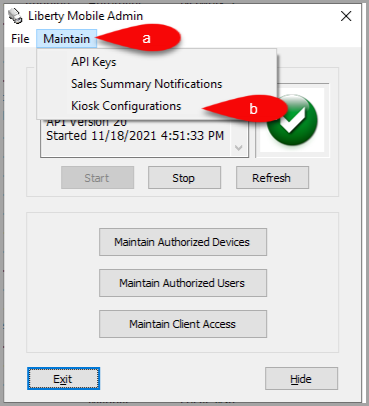The image size is (369, 406).
Task: Click the Exit button
Action: click(63, 379)
